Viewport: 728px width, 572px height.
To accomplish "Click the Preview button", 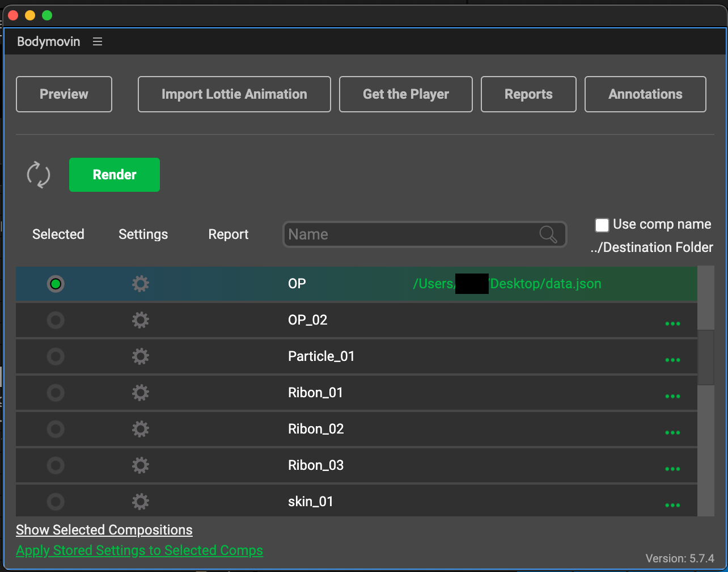I will pyautogui.click(x=64, y=94).
